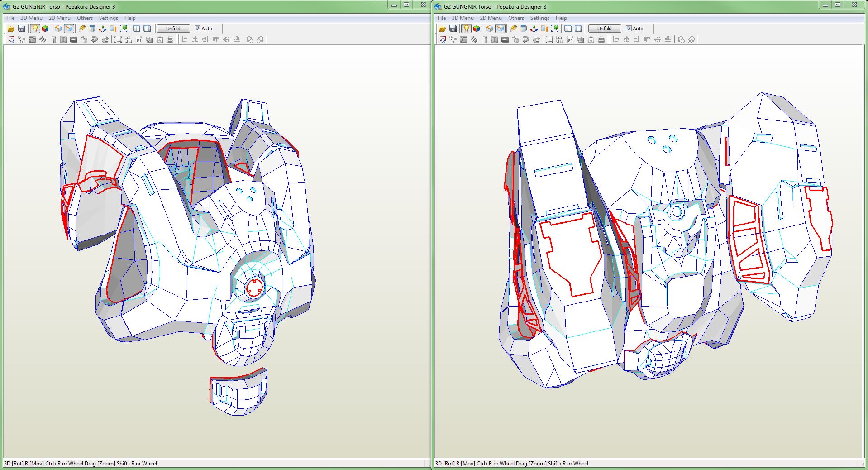Save the model in the right window

453,29
